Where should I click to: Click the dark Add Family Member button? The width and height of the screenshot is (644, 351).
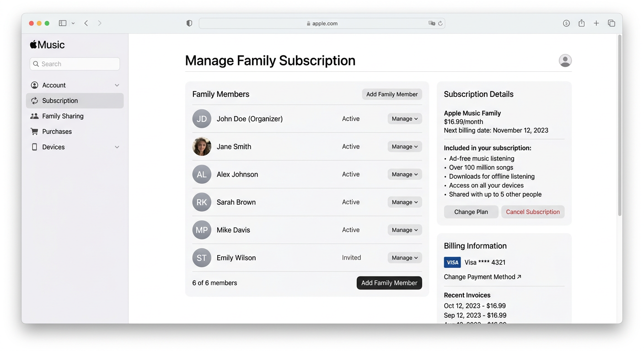(x=389, y=283)
